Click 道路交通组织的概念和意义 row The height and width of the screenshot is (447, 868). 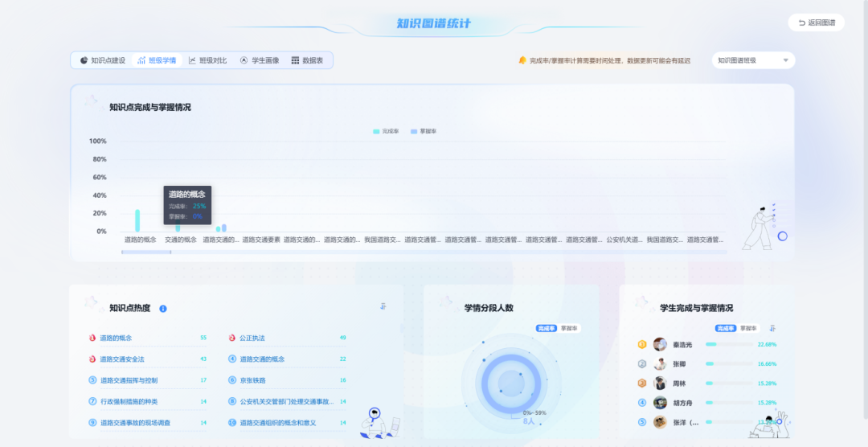tap(287, 423)
